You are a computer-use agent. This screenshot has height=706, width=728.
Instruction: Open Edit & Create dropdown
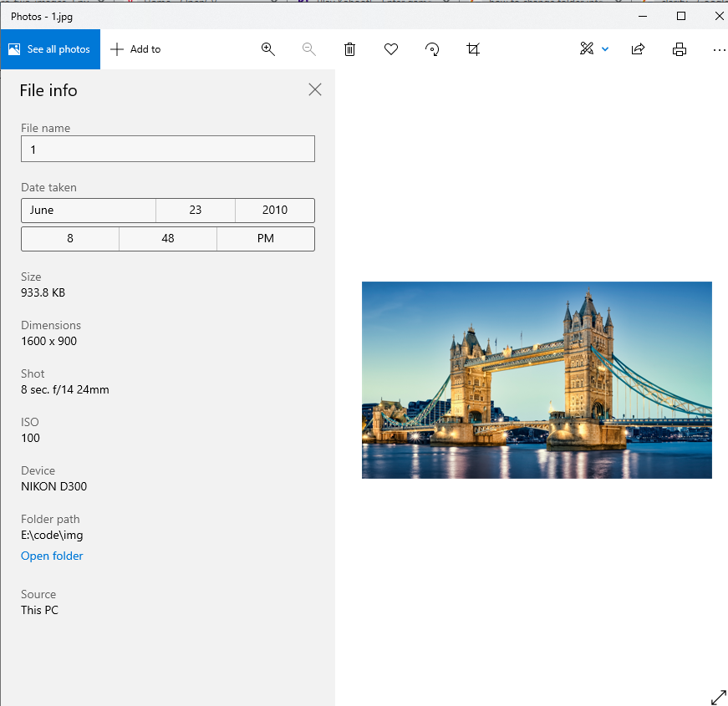tap(594, 49)
